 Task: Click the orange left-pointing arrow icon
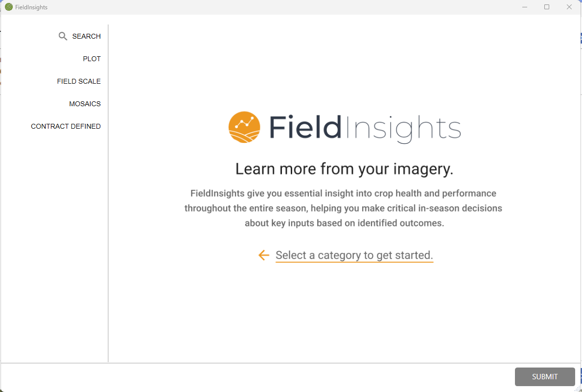[x=264, y=255]
